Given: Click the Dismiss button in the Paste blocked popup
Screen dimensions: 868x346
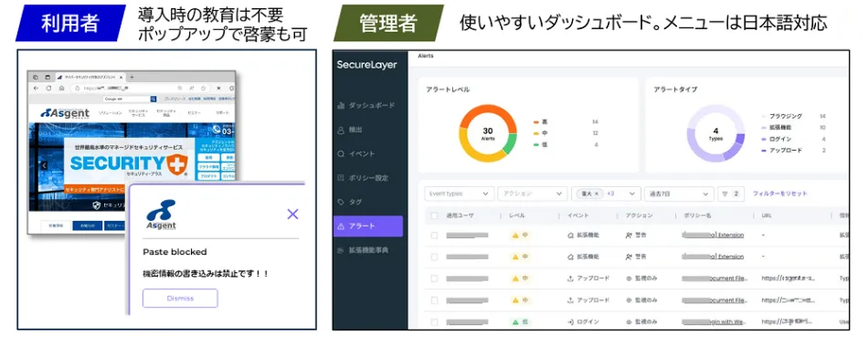Looking at the screenshot, I should click(180, 298).
